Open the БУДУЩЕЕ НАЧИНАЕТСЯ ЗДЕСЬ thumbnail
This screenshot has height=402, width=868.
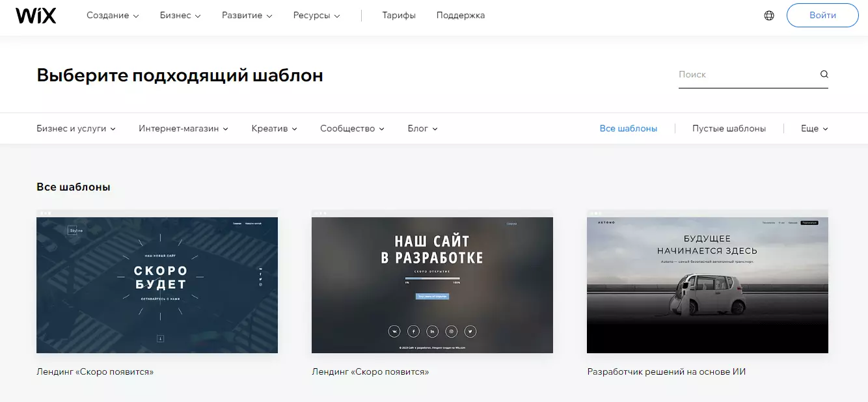tap(707, 282)
